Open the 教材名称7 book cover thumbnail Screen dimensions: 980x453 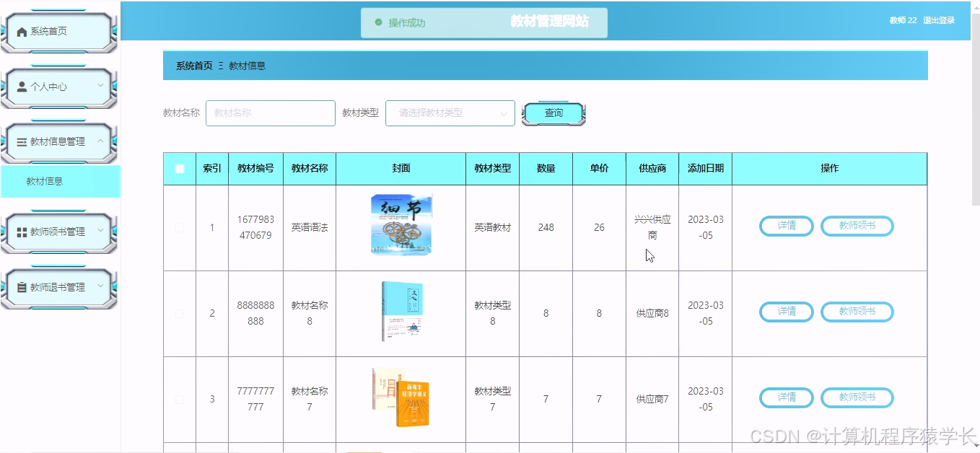pos(401,397)
